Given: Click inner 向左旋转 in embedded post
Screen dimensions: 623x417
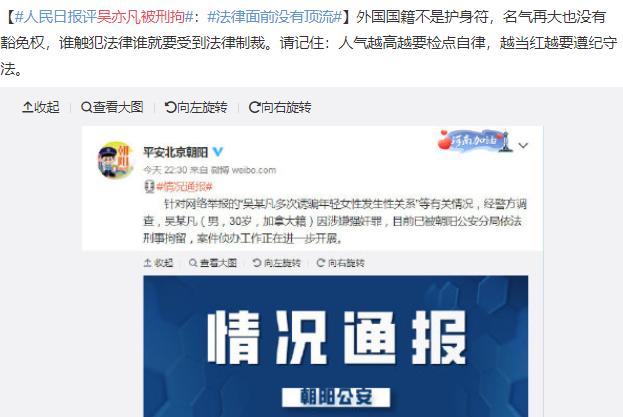Looking at the screenshot, I should 277,263.
